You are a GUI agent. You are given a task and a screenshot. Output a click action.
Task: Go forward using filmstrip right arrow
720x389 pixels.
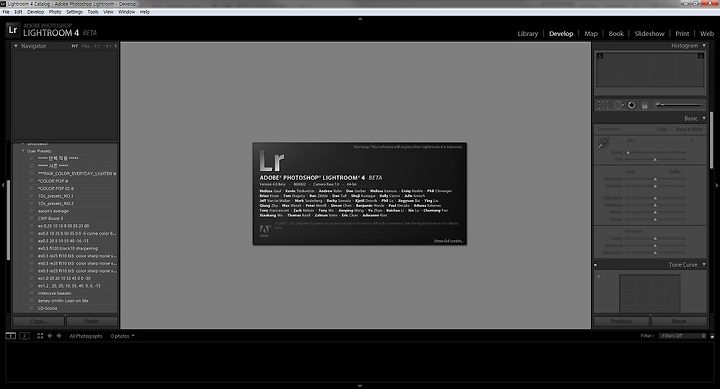[x=59, y=336]
